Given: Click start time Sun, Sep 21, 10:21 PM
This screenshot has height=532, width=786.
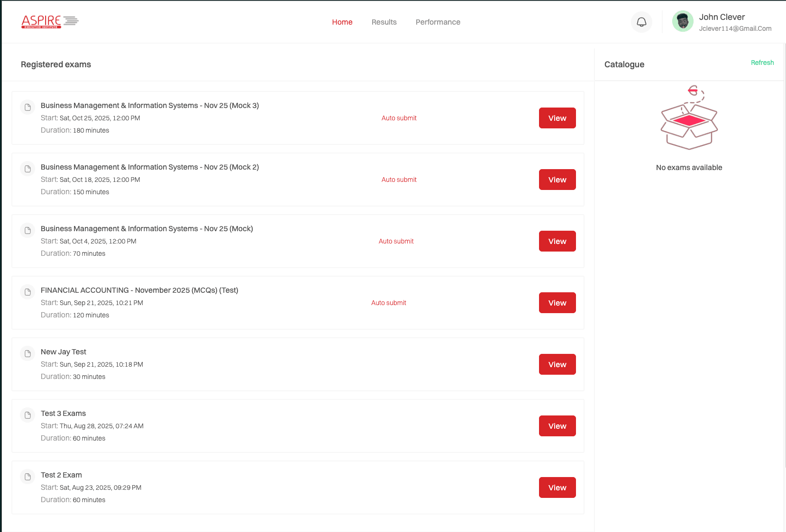Looking at the screenshot, I should pyautogui.click(x=101, y=303).
